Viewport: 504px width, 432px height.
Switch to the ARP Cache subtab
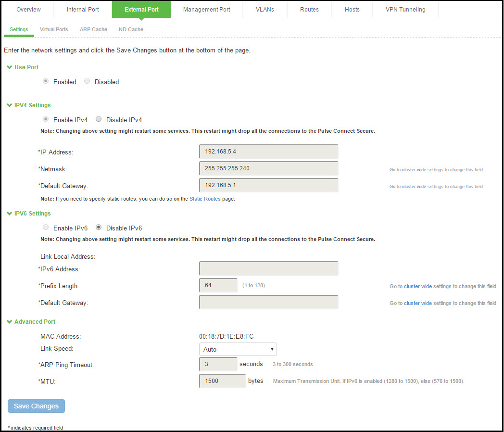coord(93,29)
